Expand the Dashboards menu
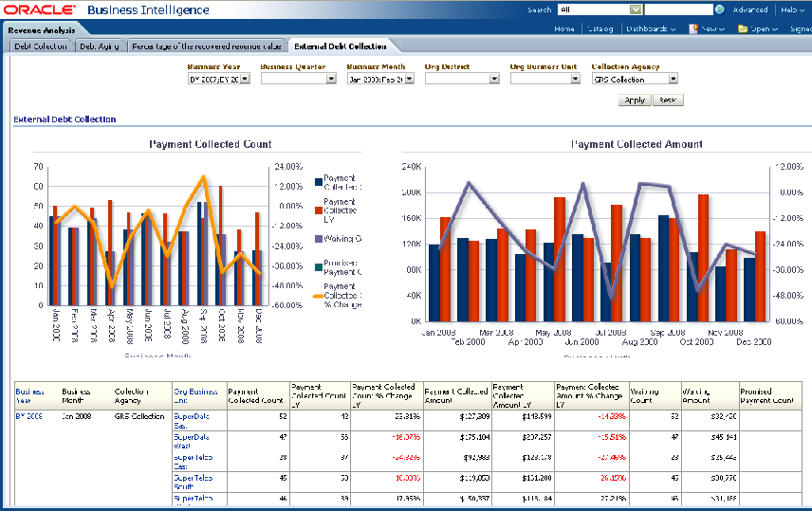Screen dimensions: 812x511 [x=651, y=28]
